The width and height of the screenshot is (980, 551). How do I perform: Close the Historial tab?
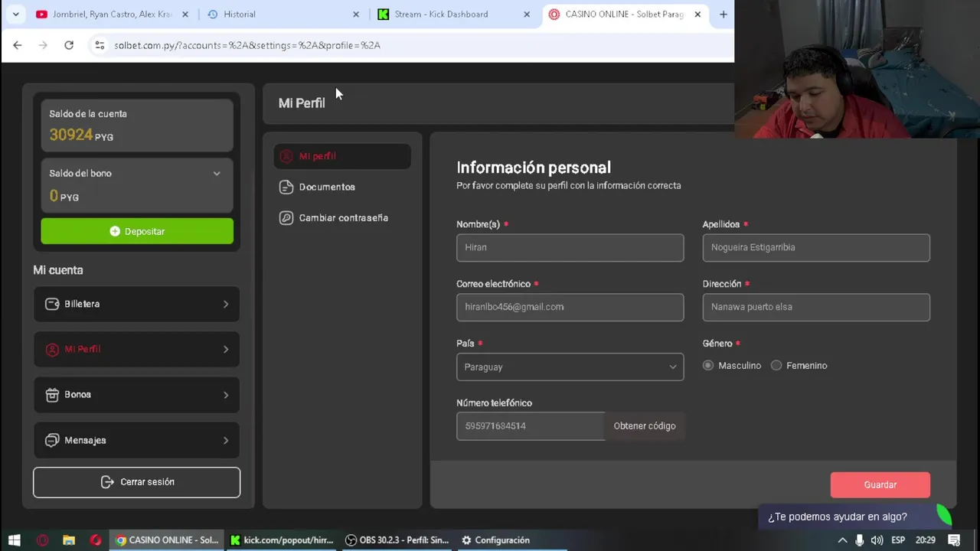(355, 14)
